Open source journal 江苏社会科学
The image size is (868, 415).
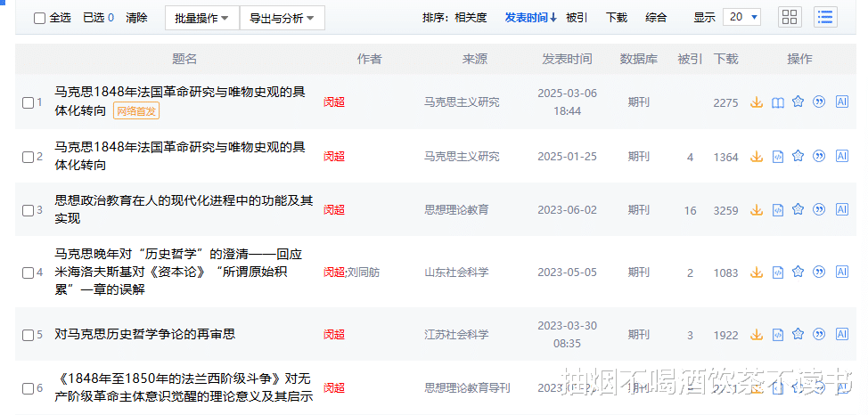[456, 335]
